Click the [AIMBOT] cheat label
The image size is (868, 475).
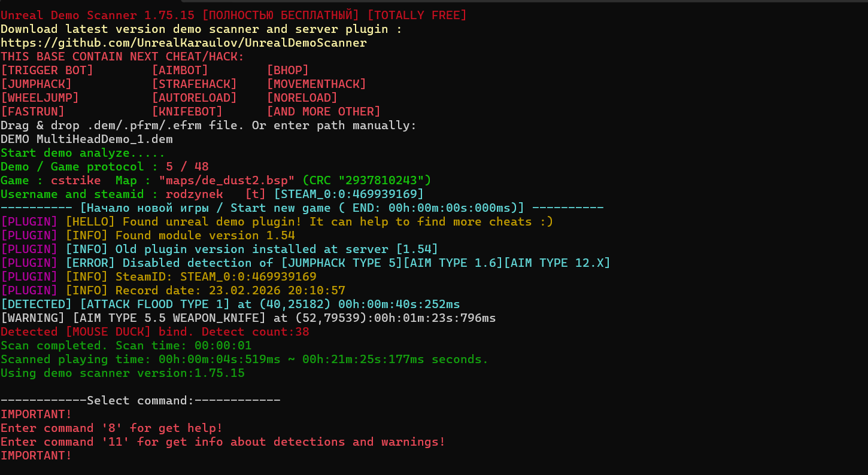[x=180, y=71]
